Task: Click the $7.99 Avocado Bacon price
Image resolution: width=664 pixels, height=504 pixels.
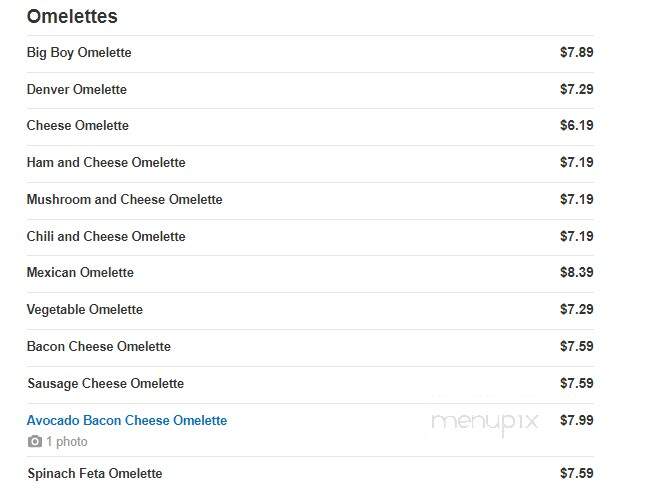Action: pyautogui.click(x=576, y=421)
